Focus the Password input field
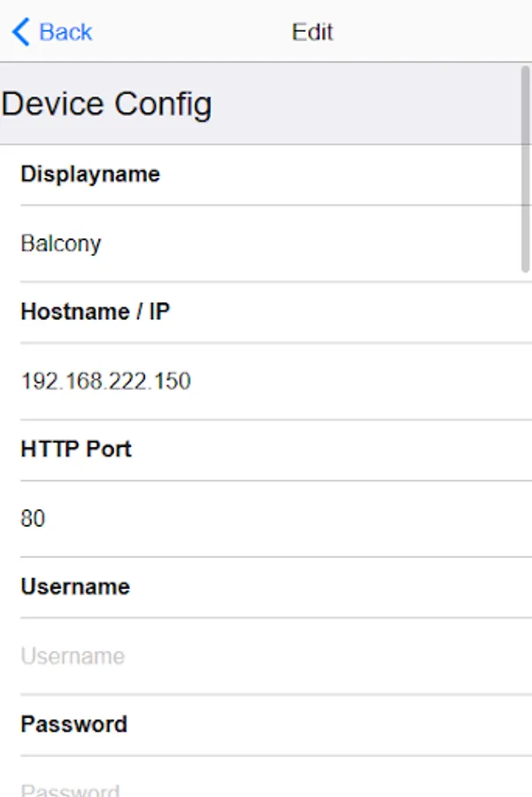 [x=266, y=788]
